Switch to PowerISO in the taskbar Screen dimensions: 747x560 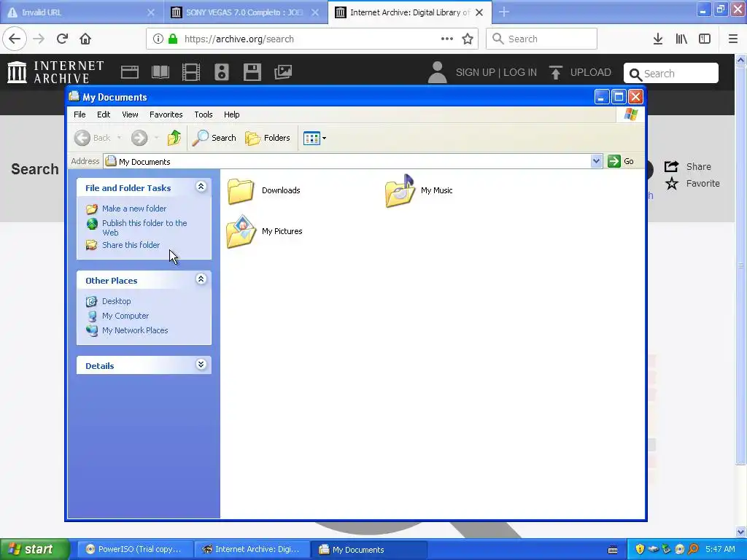pos(134,550)
